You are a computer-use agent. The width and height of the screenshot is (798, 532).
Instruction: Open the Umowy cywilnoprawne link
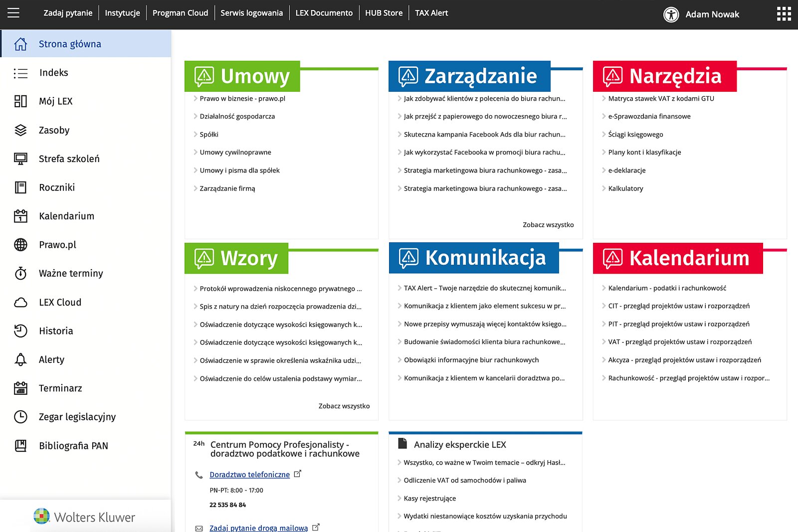click(x=235, y=153)
